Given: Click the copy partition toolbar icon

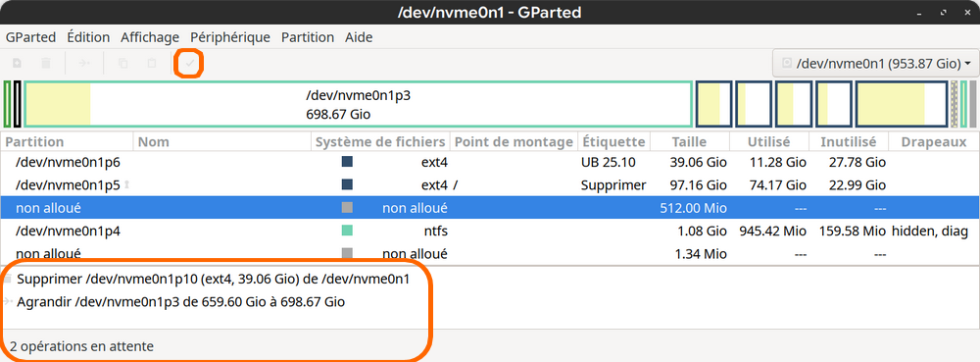Looking at the screenshot, I should pos(123,63).
